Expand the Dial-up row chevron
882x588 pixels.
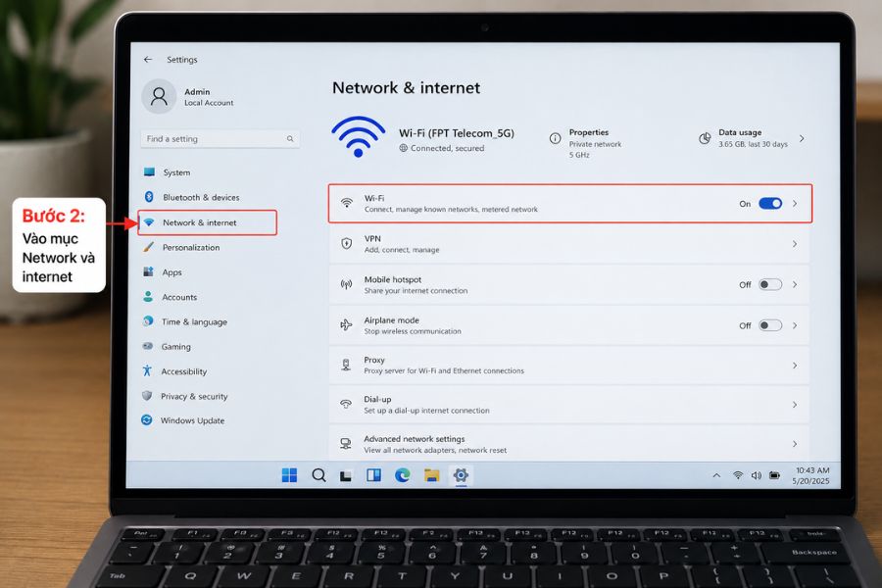[794, 404]
